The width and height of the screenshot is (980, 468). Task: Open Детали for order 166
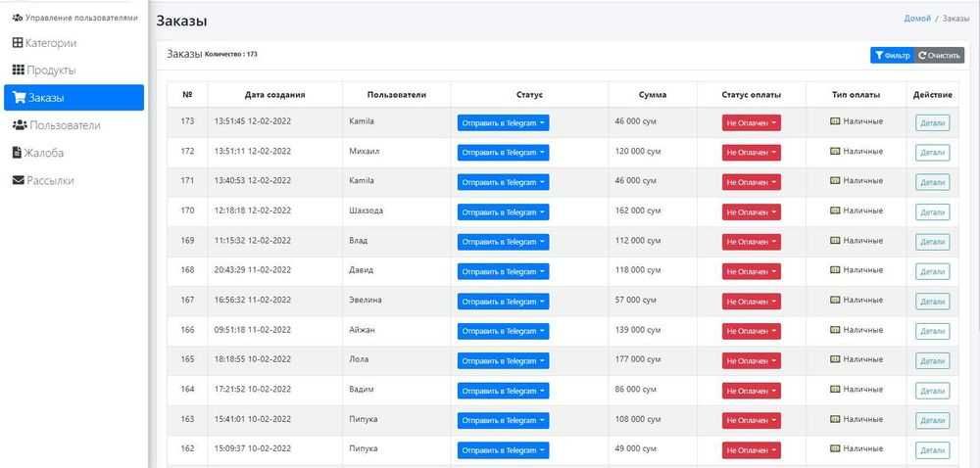(933, 331)
